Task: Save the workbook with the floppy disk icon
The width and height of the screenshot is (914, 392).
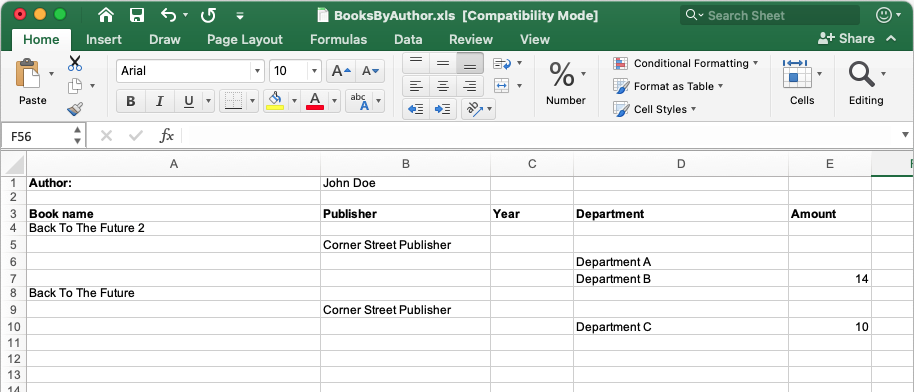Action: click(137, 15)
